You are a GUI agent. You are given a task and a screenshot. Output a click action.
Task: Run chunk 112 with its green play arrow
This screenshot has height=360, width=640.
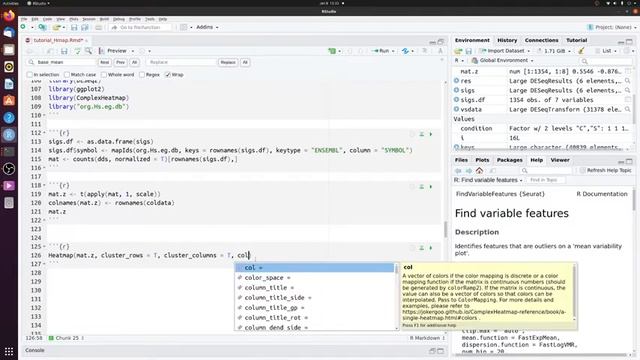click(x=431, y=134)
